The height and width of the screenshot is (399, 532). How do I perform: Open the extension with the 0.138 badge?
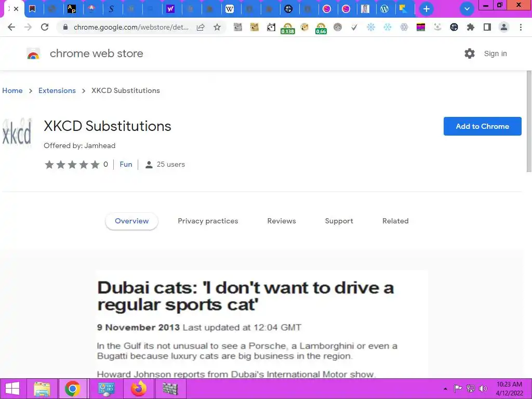[287, 28]
